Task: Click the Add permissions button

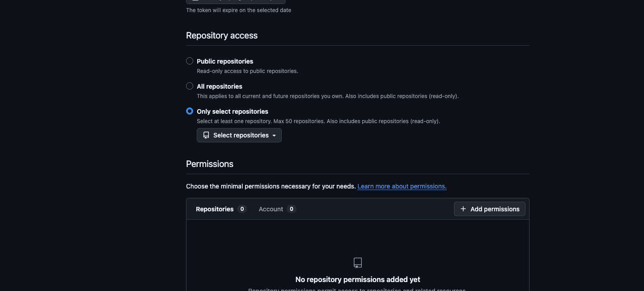Action: [x=490, y=209]
